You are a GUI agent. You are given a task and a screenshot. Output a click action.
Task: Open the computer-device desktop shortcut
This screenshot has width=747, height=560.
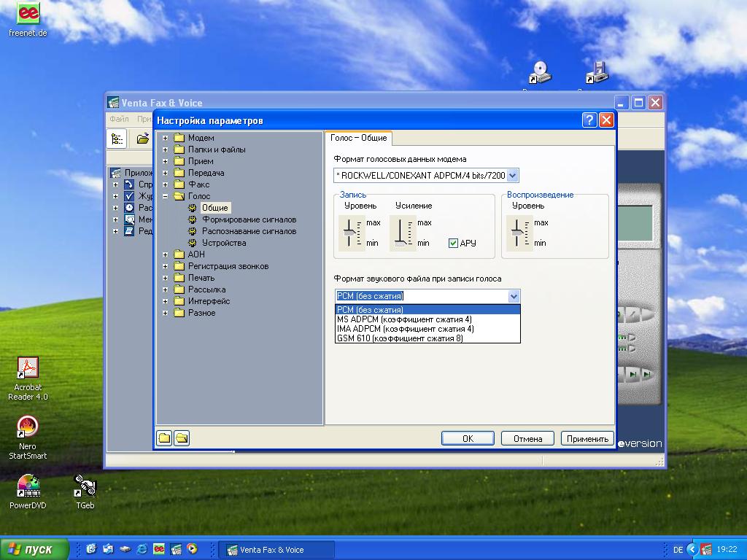click(x=596, y=73)
